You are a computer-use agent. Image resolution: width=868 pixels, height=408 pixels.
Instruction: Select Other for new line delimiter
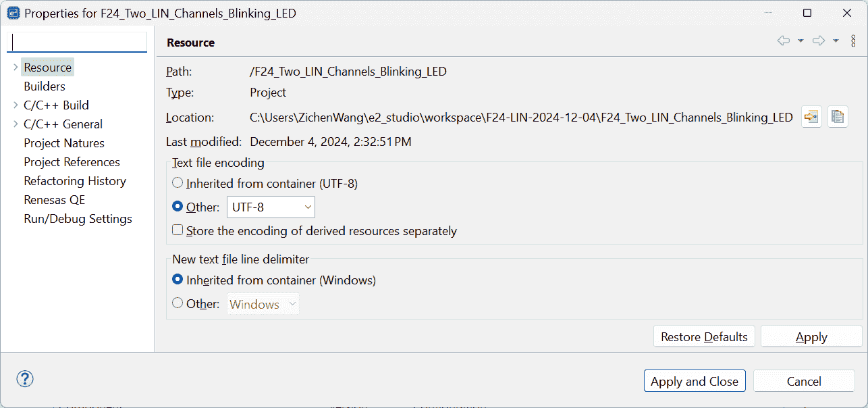[178, 303]
